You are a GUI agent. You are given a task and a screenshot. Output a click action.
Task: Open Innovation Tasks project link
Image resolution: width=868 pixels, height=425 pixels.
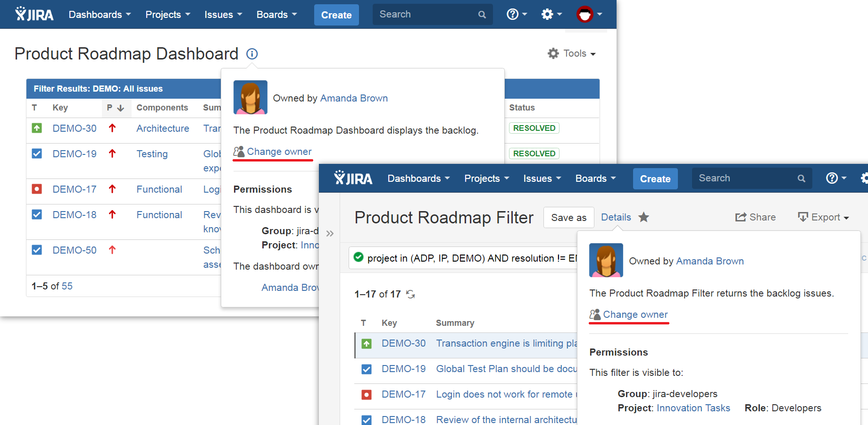[693, 408]
